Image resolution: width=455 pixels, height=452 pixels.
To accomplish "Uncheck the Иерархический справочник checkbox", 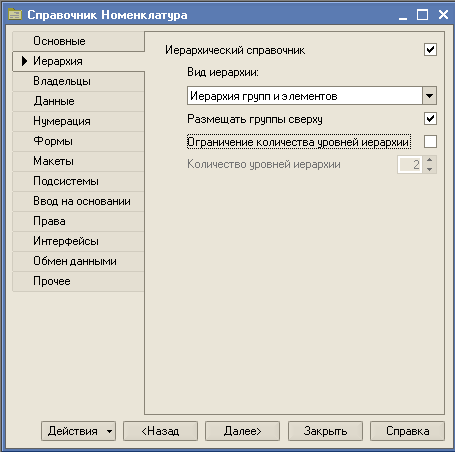I will click(x=430, y=50).
